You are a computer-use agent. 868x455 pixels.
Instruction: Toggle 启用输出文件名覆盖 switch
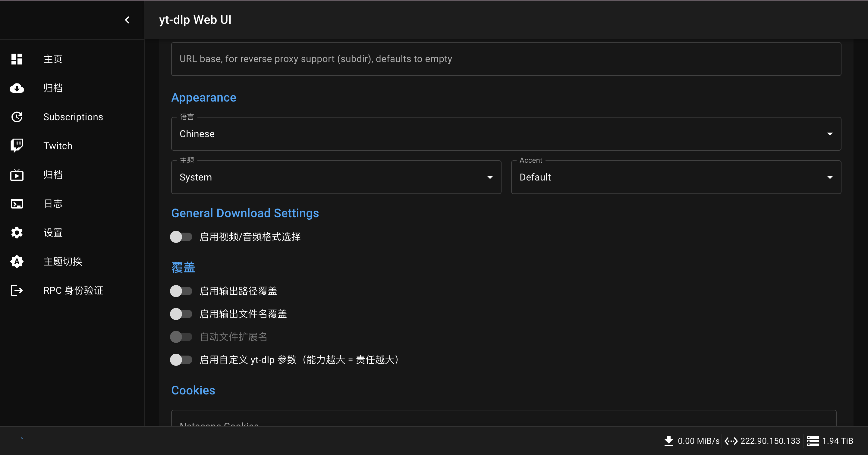click(181, 314)
